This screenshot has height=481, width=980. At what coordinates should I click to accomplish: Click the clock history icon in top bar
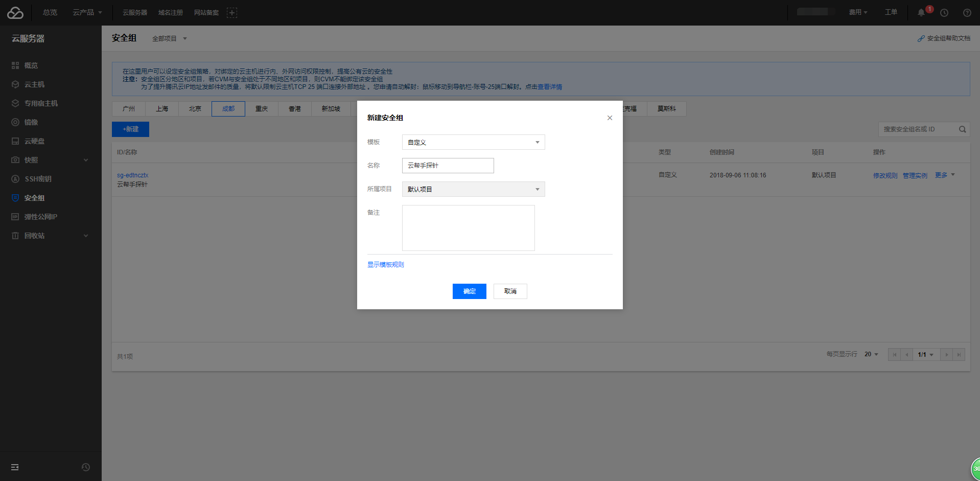[x=944, y=13]
